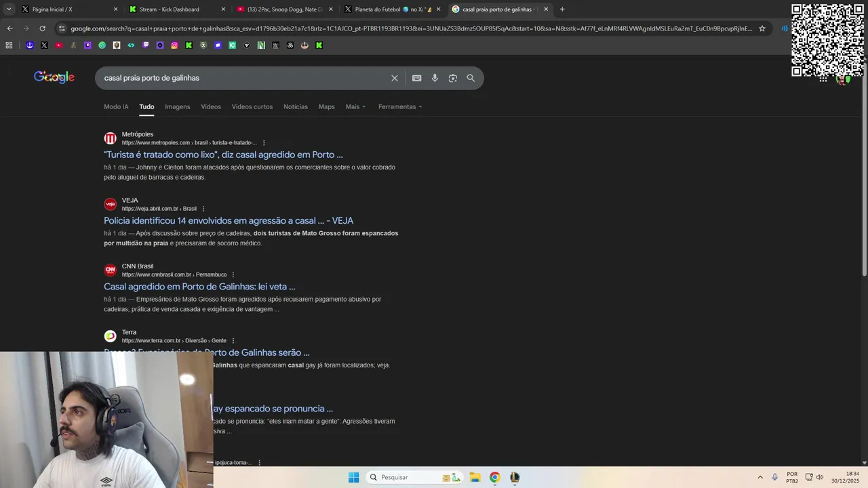
Task: Open new tab with plus button
Action: click(562, 9)
